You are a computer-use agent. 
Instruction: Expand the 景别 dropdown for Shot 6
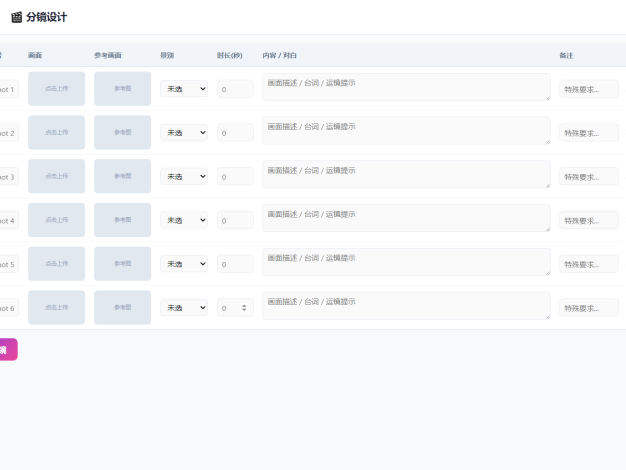coord(184,307)
